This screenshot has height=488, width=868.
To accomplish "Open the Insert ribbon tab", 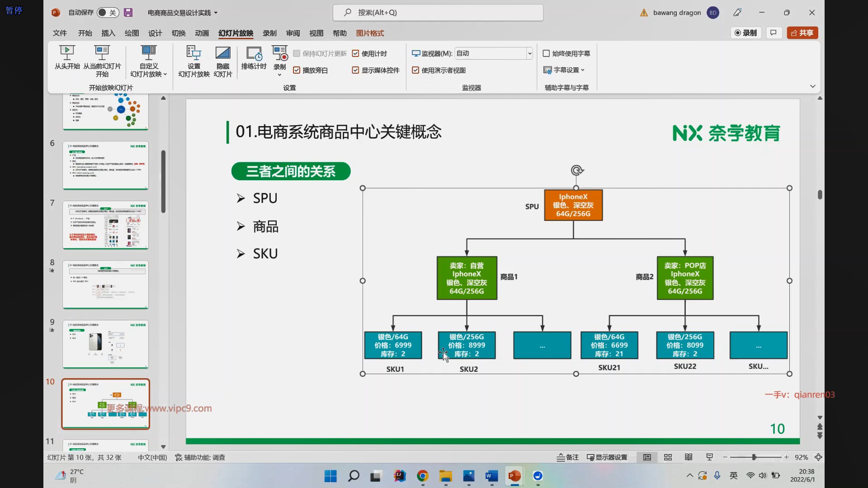I will 108,33.
